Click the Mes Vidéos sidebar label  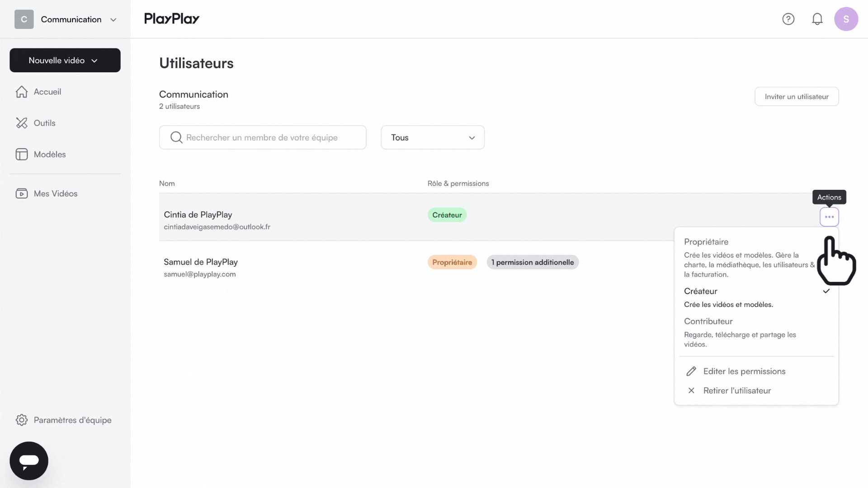[x=56, y=193]
